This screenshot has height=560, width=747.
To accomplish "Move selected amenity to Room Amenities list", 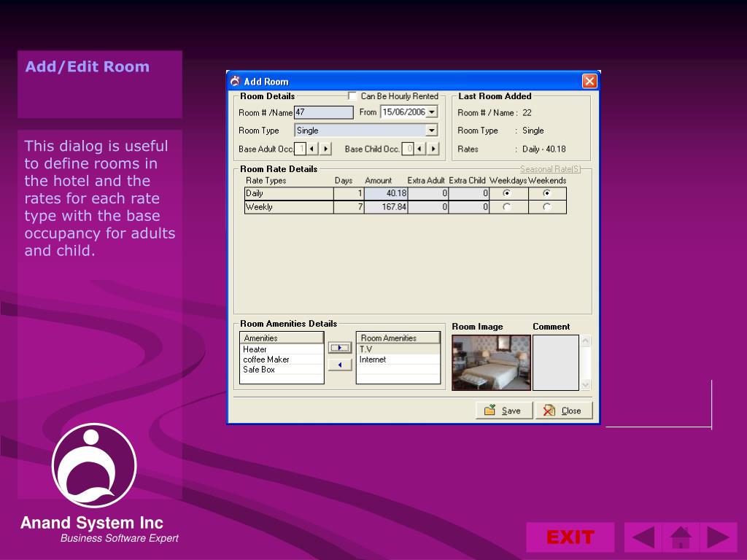I will 339,348.
